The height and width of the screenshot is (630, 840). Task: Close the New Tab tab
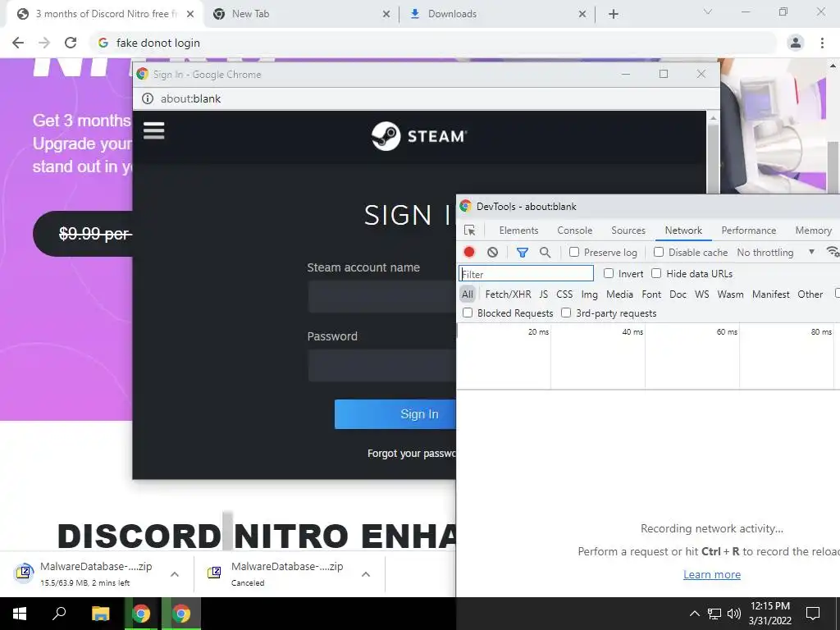pyautogui.click(x=386, y=14)
